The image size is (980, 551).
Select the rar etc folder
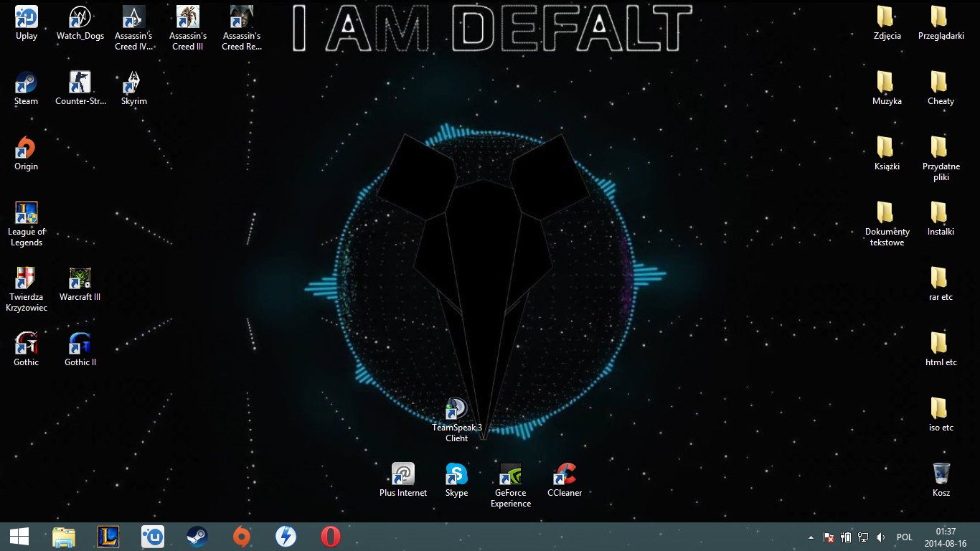941,283
